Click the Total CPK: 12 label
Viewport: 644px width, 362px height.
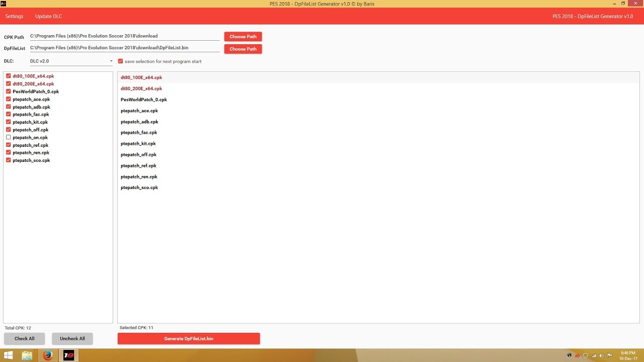(x=18, y=328)
